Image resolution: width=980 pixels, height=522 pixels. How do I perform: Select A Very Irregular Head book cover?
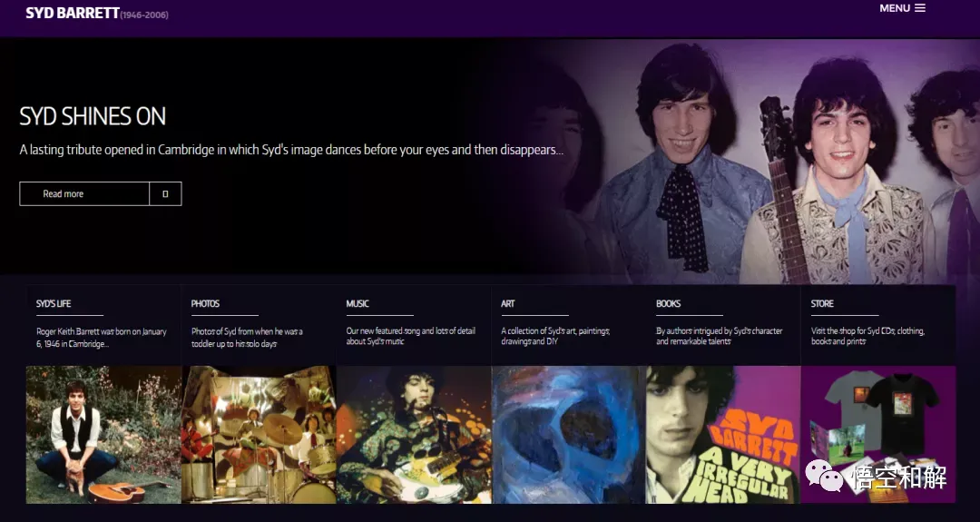point(723,435)
